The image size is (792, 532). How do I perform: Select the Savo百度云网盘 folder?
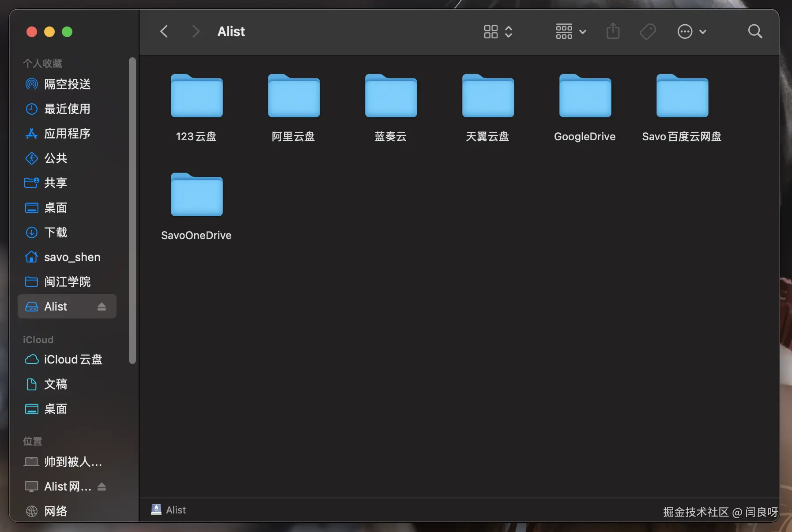683,96
